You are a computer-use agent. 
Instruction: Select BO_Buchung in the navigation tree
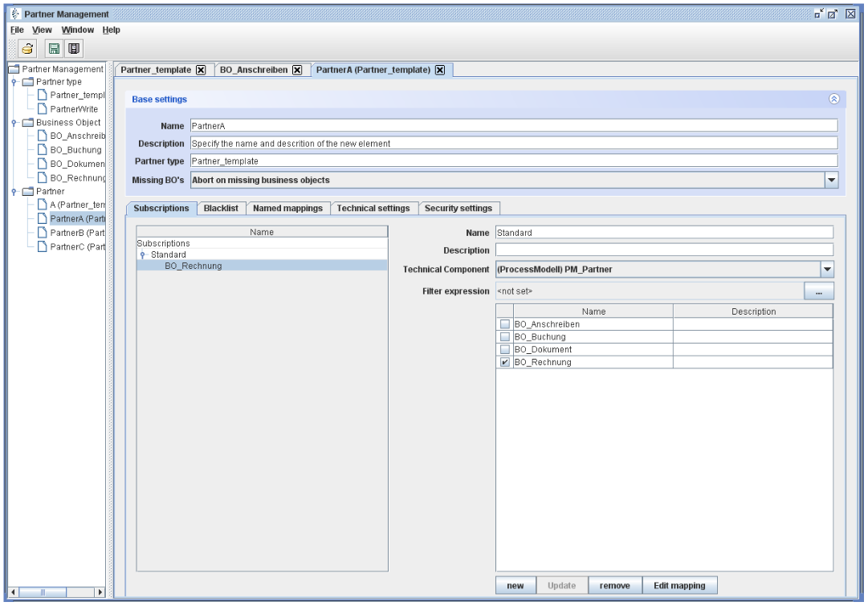[x=75, y=150]
